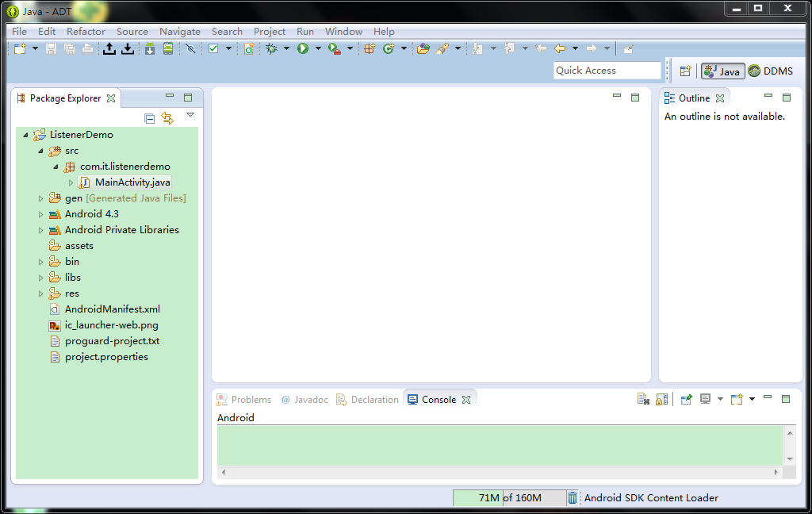812x514 pixels.
Task: Toggle the Skip All Breakpoints icon
Action: (x=190, y=48)
